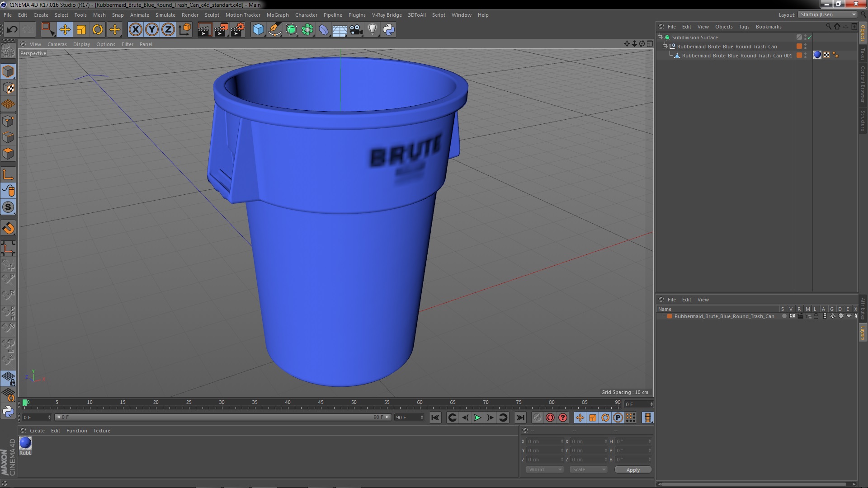The height and width of the screenshot is (488, 868).
Task: Toggle Subdivision Surface enabled checkmark
Action: coord(809,38)
